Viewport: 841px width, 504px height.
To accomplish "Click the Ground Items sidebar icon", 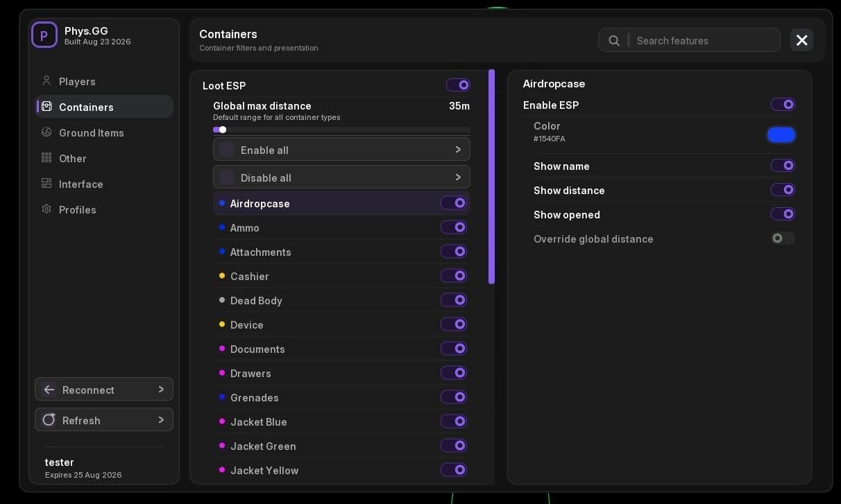I will click(x=46, y=132).
